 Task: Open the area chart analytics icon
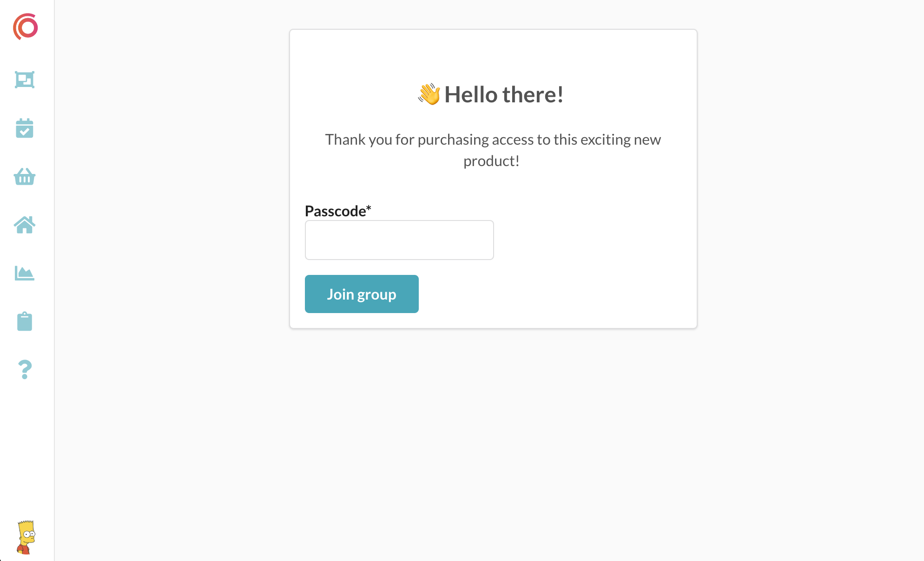pyautogui.click(x=25, y=273)
